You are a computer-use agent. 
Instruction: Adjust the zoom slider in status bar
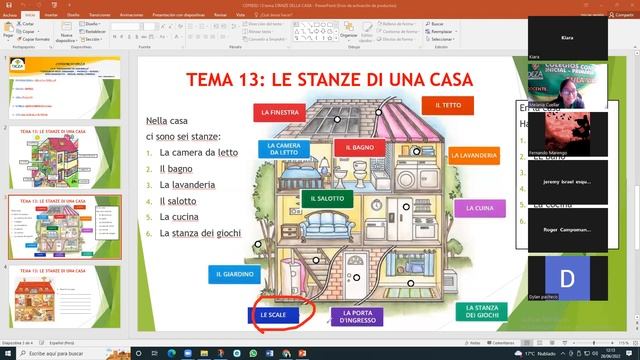click(x=594, y=343)
